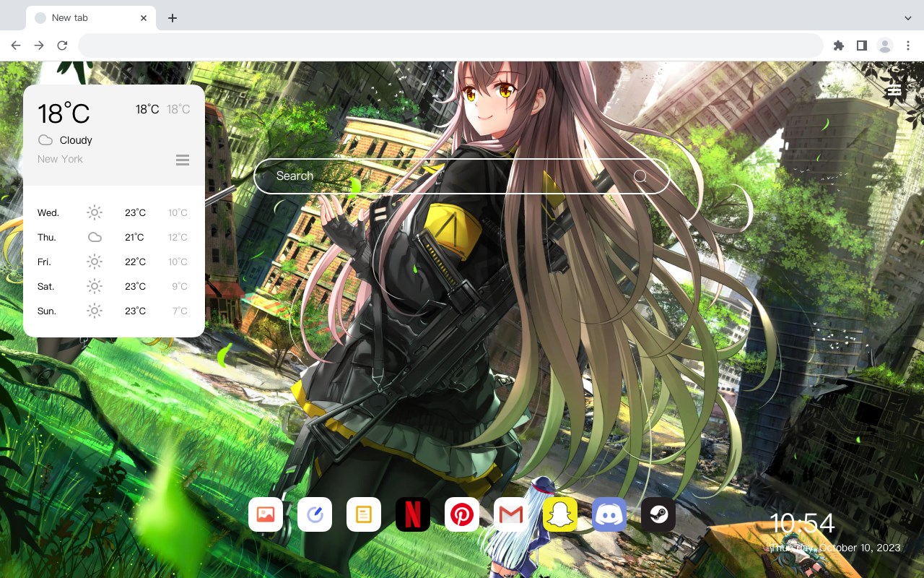The width and height of the screenshot is (924, 578).
Task: Select the Sun. forecast row
Action: (113, 311)
